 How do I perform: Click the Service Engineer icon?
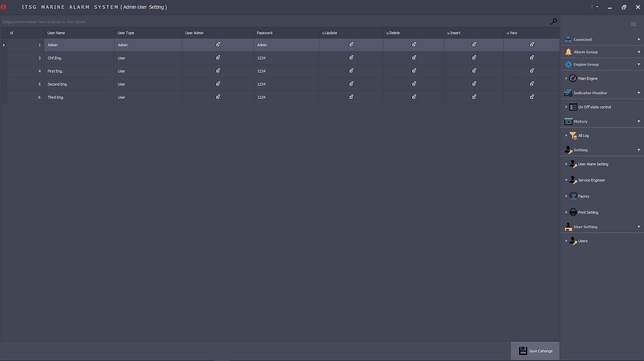tap(573, 180)
